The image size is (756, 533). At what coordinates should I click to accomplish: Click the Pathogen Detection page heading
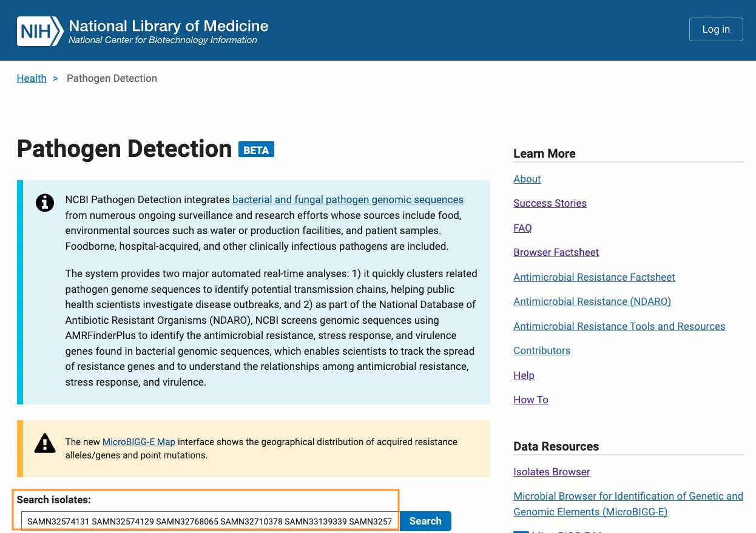click(124, 149)
